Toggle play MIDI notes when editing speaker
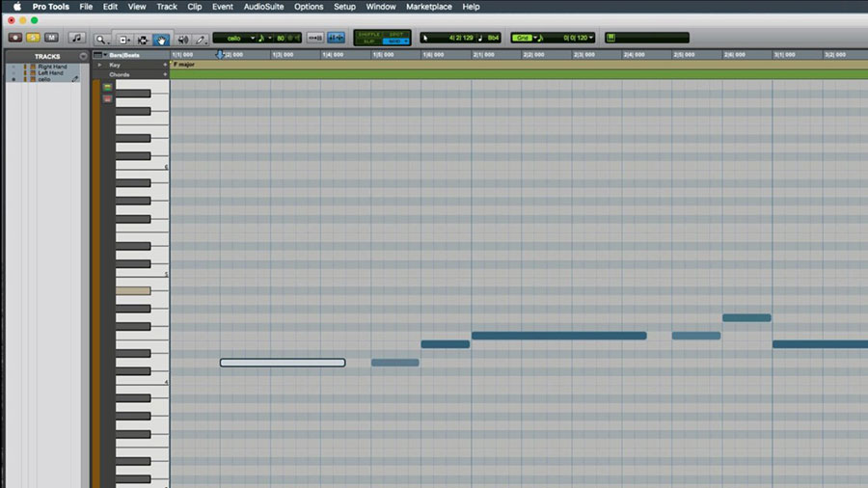This screenshot has width=868, height=488. (x=297, y=39)
